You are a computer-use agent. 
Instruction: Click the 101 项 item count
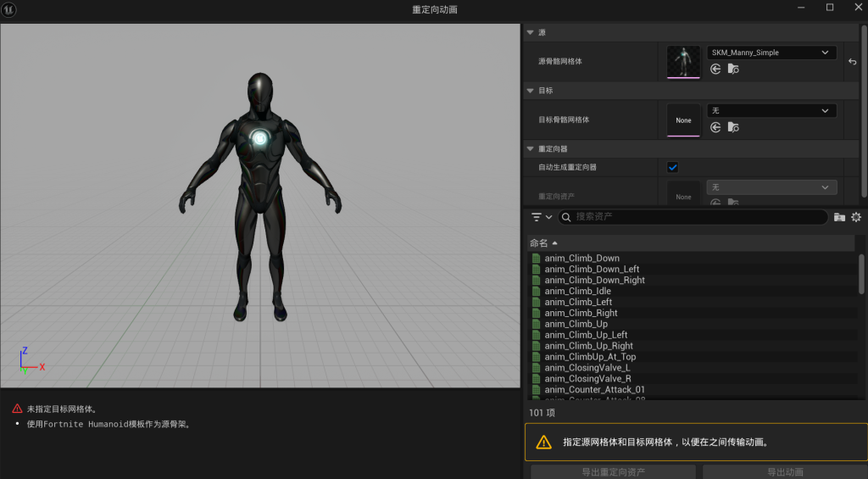click(x=542, y=413)
